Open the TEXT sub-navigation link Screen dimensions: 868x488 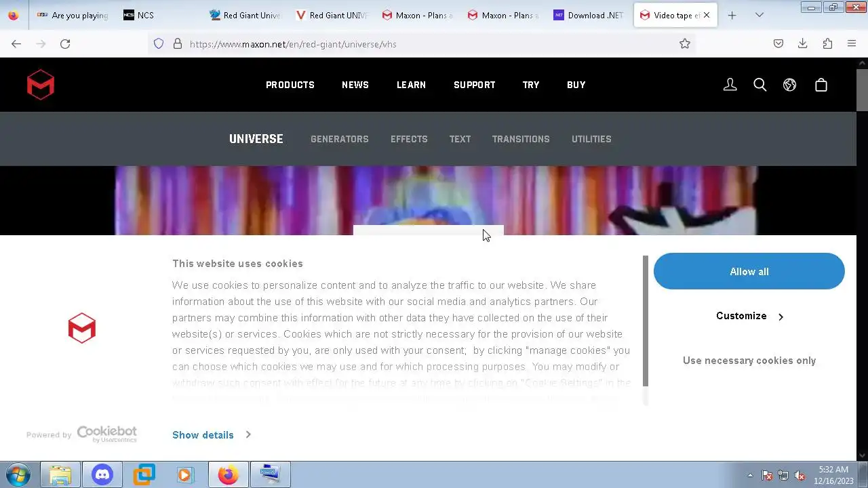(460, 139)
